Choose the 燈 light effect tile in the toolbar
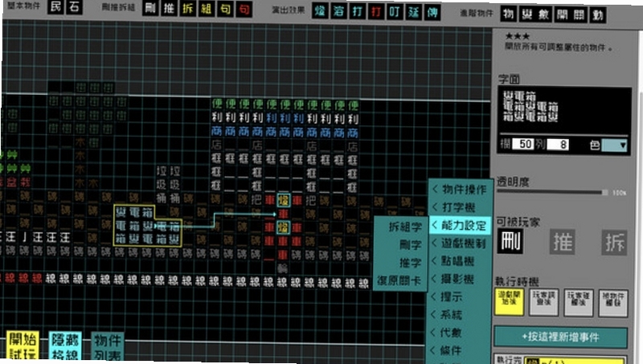Viewport: 643px width, 364px height. tap(320, 11)
